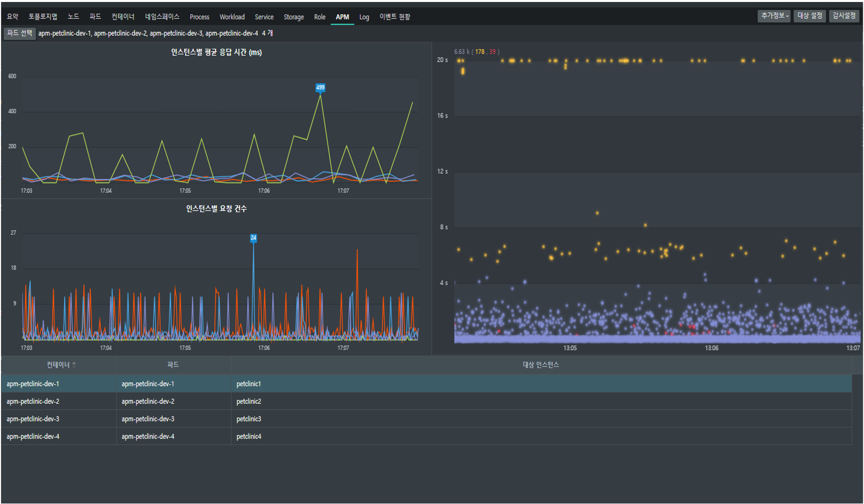864x504 pixels.
Task: Click the petclinic4 target instance cell
Action: click(249, 437)
